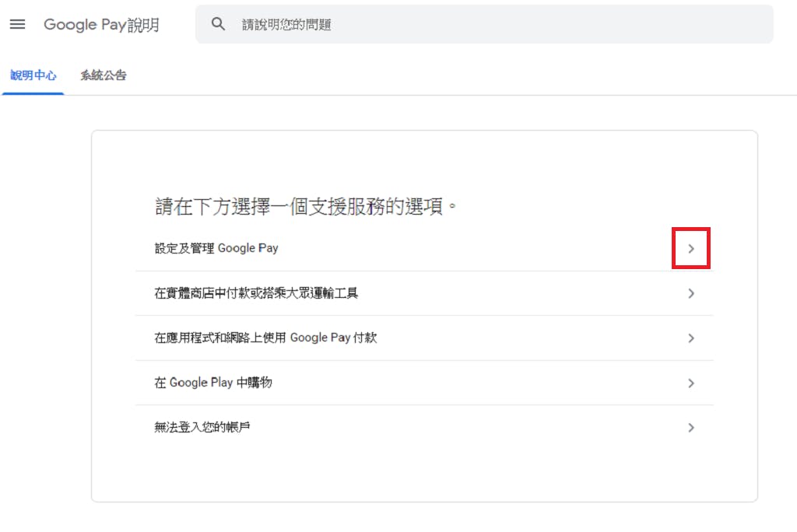The image size is (797, 532).
Task: Open 在實體商店中付款或搭乘大眾運輸工具 option
Action: coord(424,293)
